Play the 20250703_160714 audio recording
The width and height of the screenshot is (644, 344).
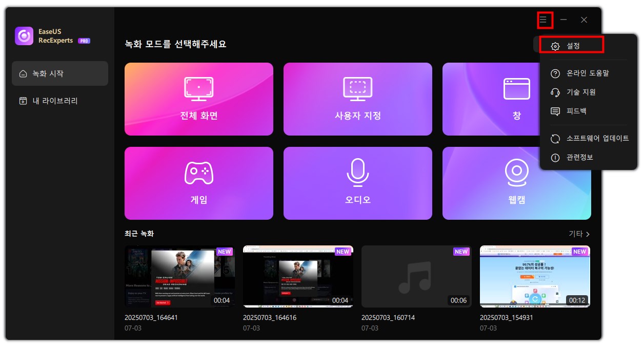[416, 276]
